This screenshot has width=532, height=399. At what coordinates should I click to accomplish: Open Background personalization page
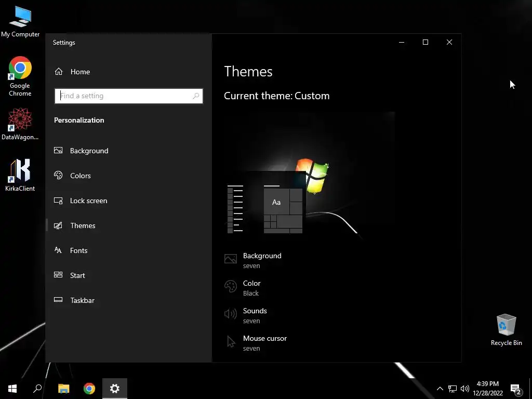129,151
